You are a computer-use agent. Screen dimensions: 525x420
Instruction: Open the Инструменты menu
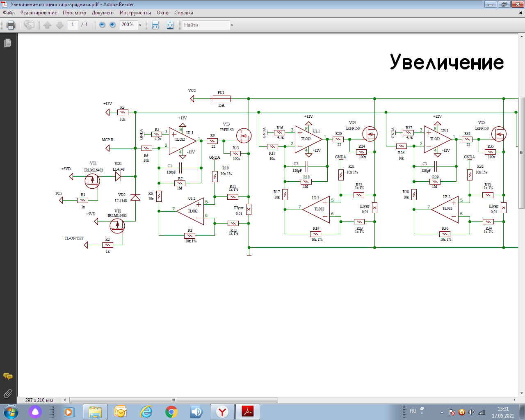pyautogui.click(x=135, y=13)
